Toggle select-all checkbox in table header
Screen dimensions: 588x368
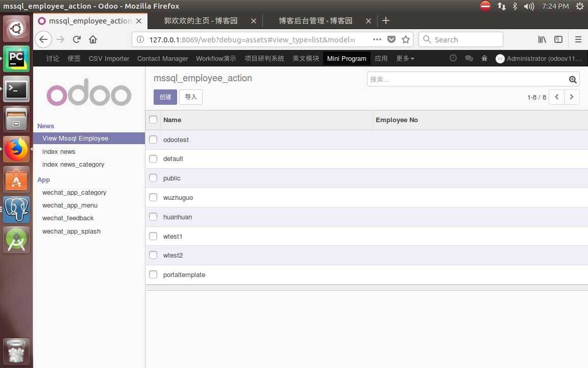pos(153,120)
